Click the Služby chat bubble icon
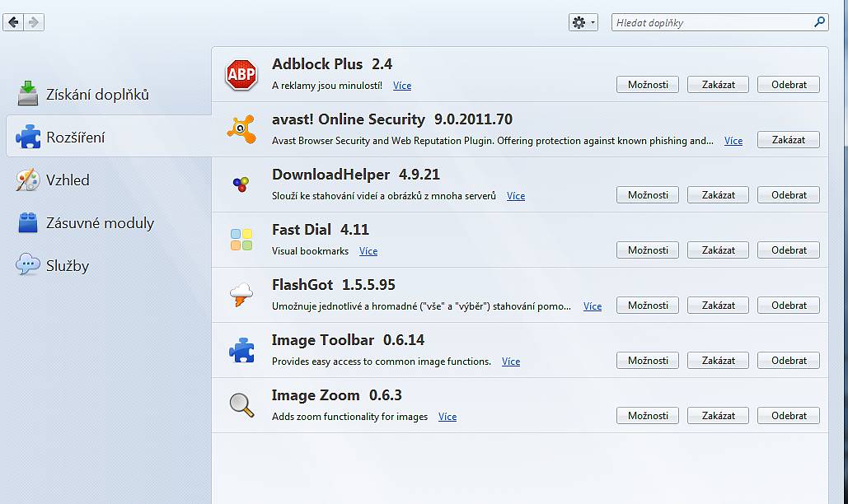 27,264
